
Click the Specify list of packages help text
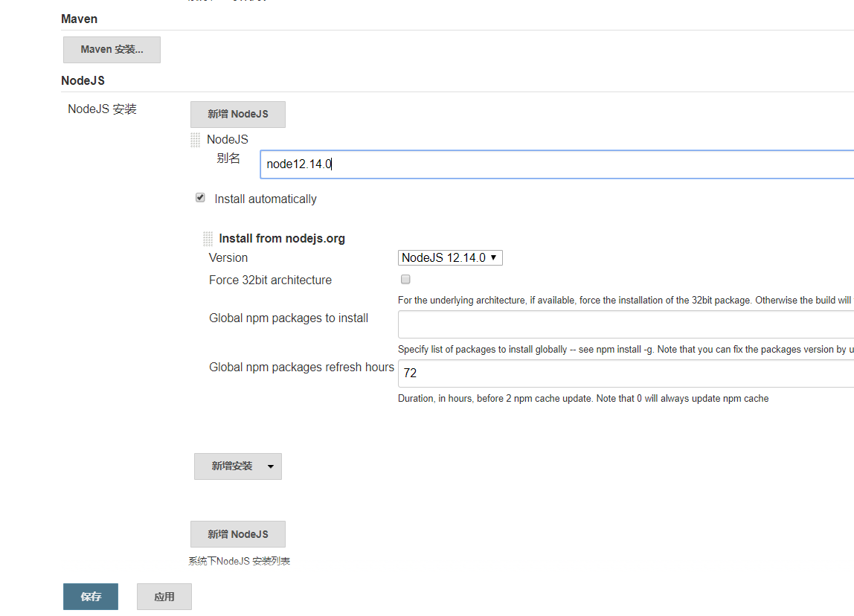click(x=626, y=350)
